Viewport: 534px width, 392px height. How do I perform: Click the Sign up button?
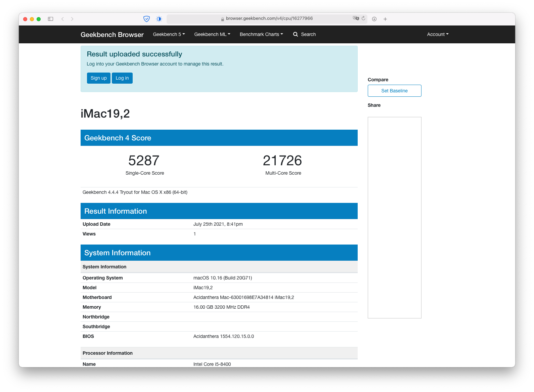99,78
